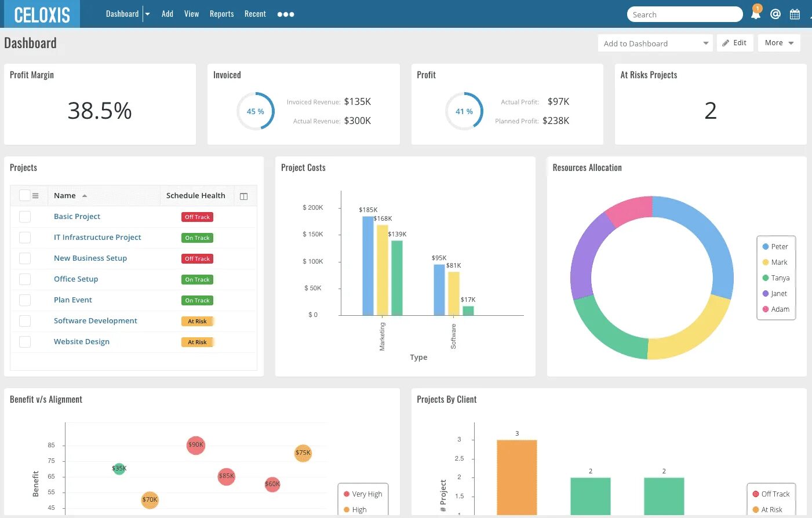Toggle the Very High legend entry
Image resolution: width=812 pixels, height=518 pixels.
click(363, 494)
